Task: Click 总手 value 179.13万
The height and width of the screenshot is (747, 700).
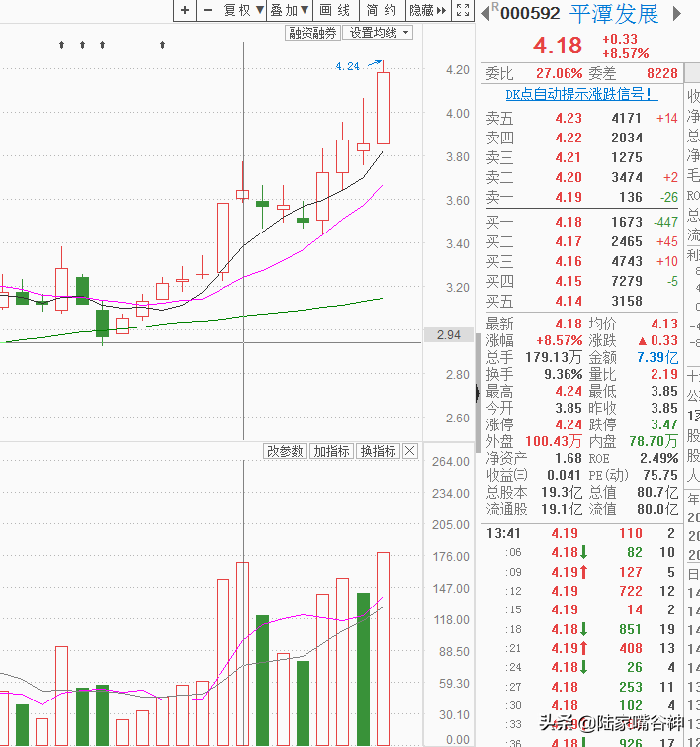Action: click(554, 357)
